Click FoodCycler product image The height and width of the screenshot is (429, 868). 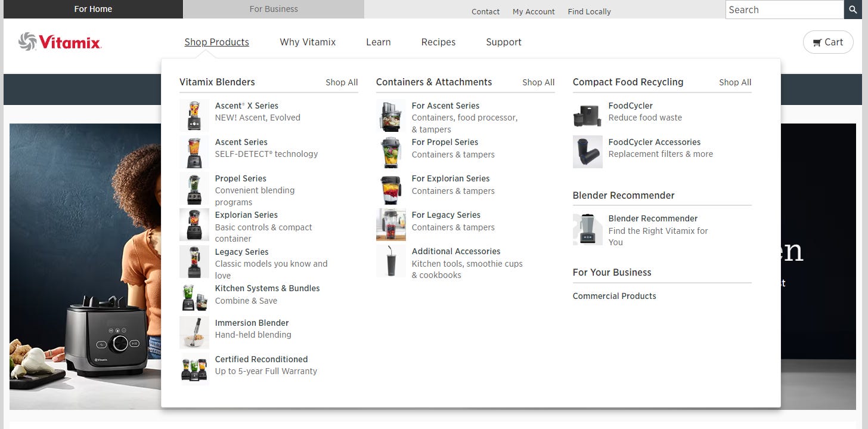pos(588,116)
